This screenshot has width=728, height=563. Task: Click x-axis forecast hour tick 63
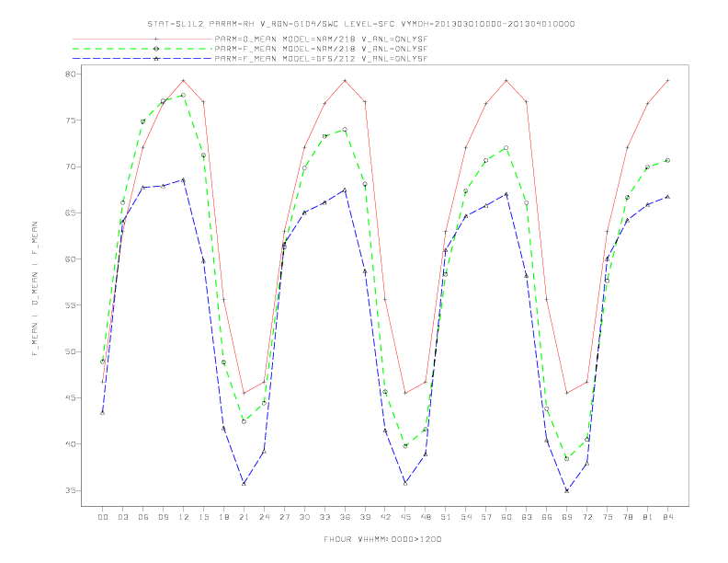[527, 517]
